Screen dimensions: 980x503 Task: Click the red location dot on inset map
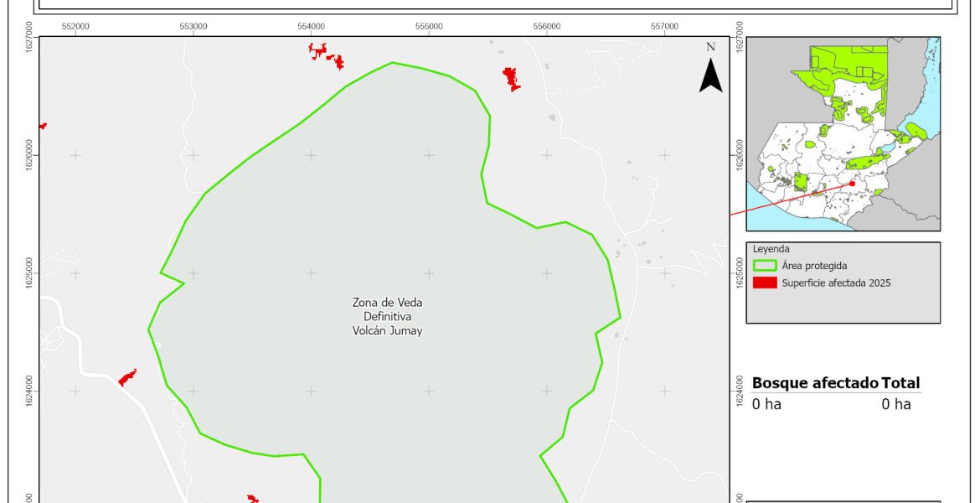[x=852, y=184]
